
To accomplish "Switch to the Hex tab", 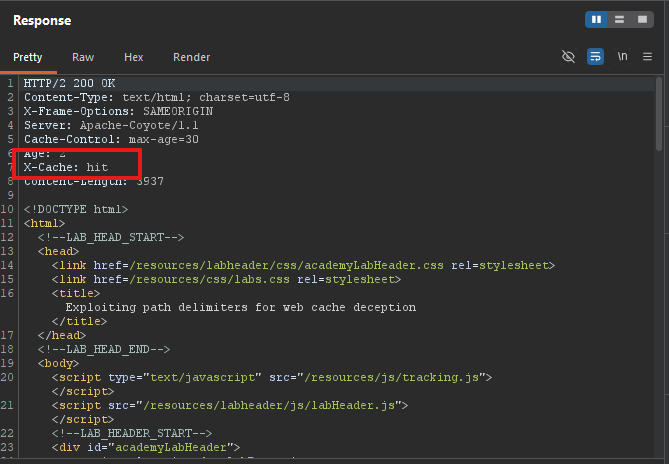I will point(134,57).
